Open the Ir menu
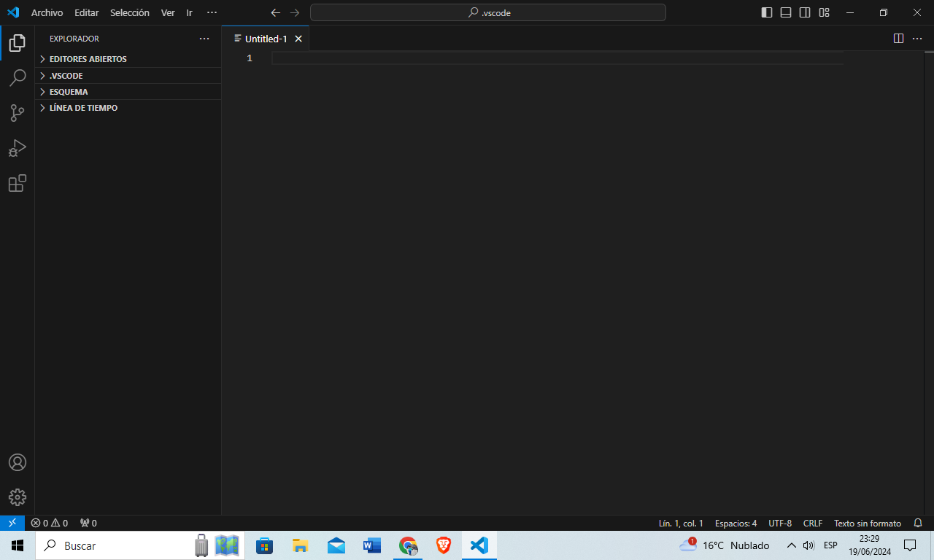This screenshot has width=934, height=560. pyautogui.click(x=189, y=12)
